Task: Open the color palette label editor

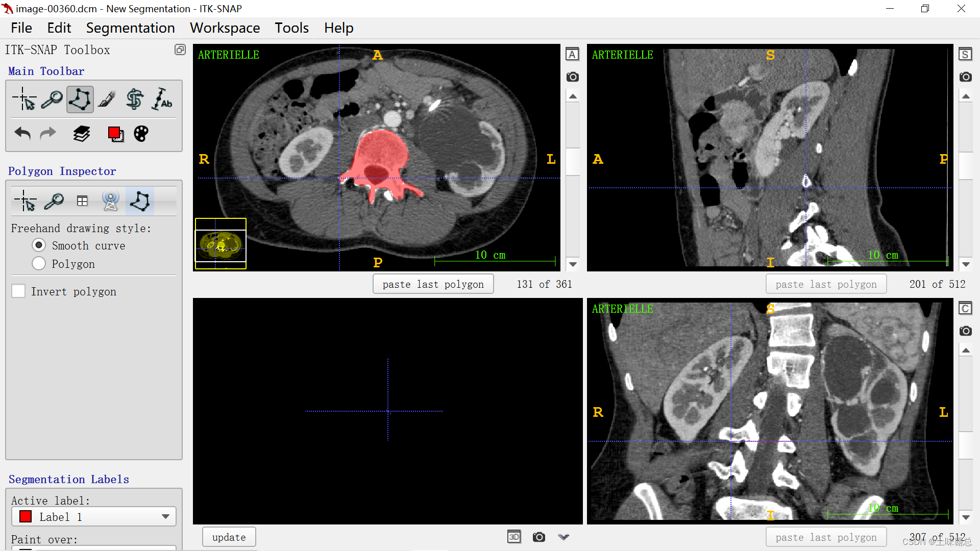Action: (141, 134)
